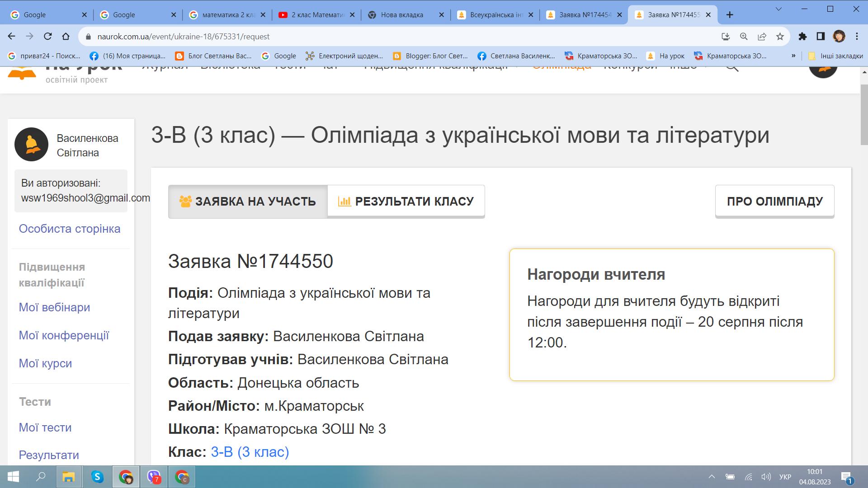Image resolution: width=868 pixels, height=488 pixels.
Task: Open the side panel icon
Action: (821, 37)
